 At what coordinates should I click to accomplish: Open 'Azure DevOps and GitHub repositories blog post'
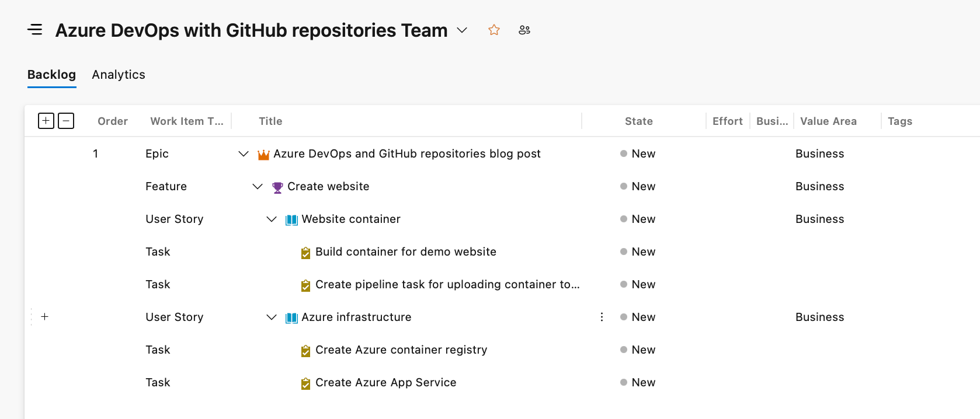pos(407,153)
